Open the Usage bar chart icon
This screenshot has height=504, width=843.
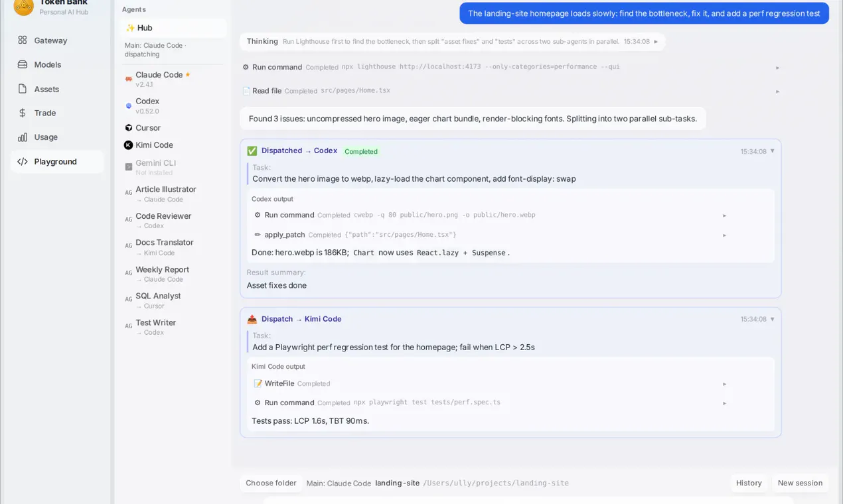23,137
